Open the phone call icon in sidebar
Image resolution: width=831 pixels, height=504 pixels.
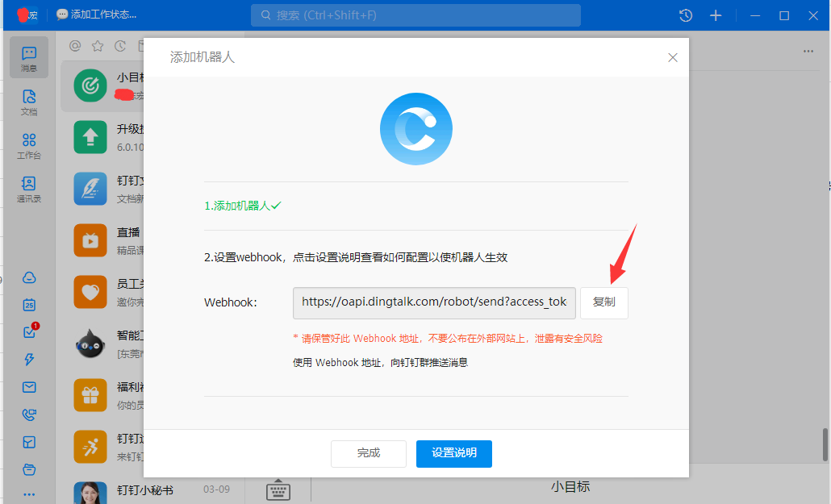(x=29, y=414)
